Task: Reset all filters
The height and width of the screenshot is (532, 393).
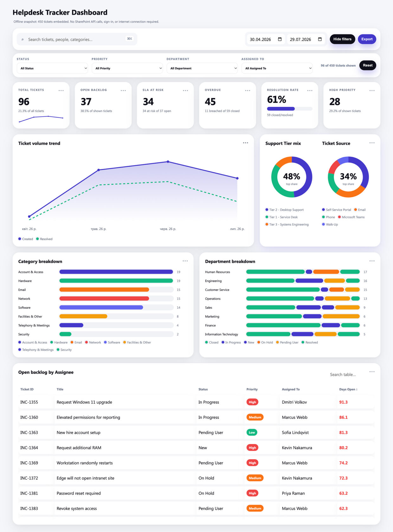Action: (x=368, y=65)
